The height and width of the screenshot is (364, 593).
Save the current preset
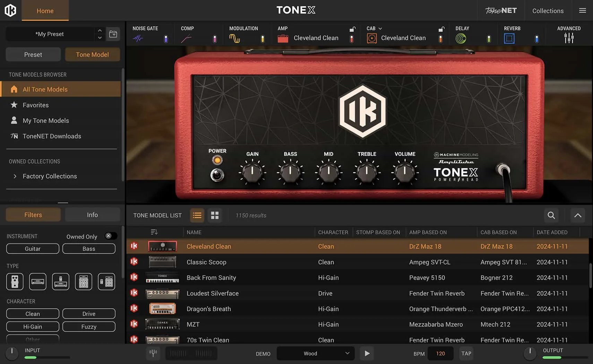113,34
